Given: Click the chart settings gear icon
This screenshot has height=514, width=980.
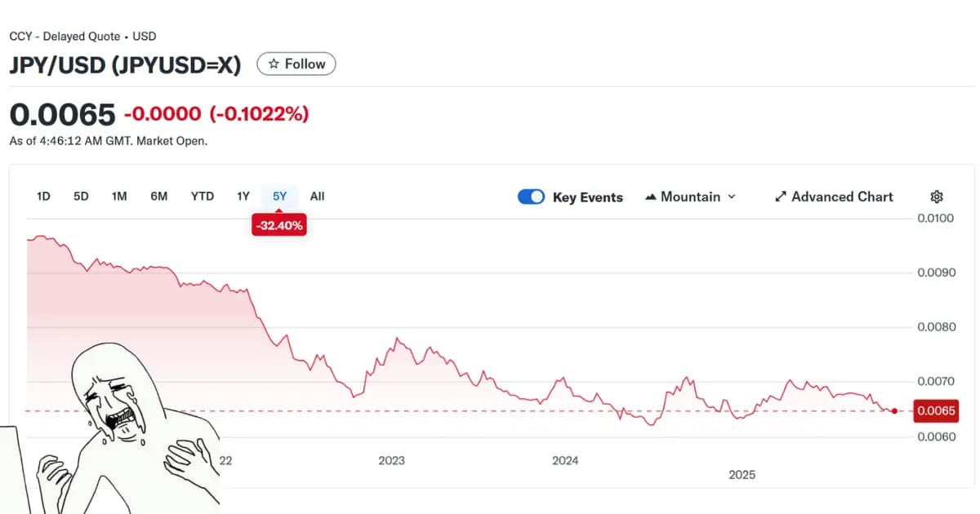Looking at the screenshot, I should 937,197.
